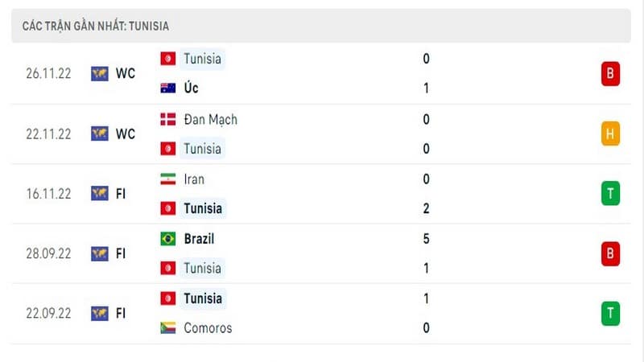Click the 'Các trận gần nhất: Tunisia' header

(x=96, y=27)
